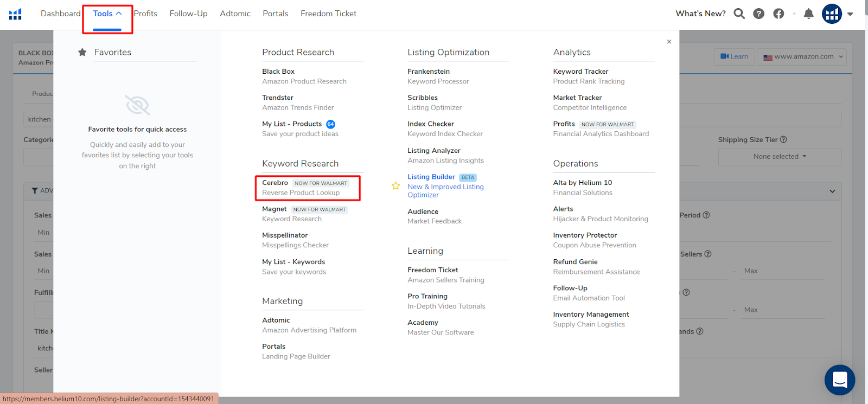Open Portals landing page builder
This screenshot has width=868, height=404.
[296, 351]
